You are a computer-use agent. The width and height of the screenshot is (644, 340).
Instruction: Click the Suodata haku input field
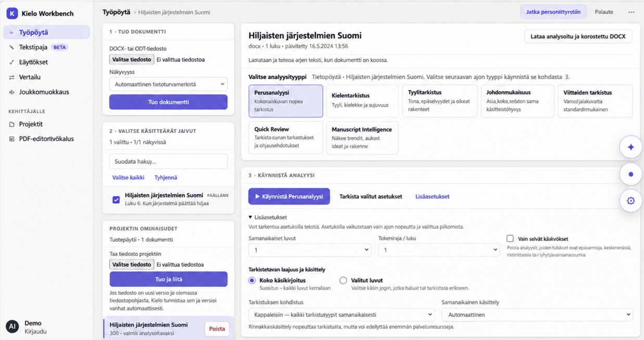pyautogui.click(x=168, y=161)
